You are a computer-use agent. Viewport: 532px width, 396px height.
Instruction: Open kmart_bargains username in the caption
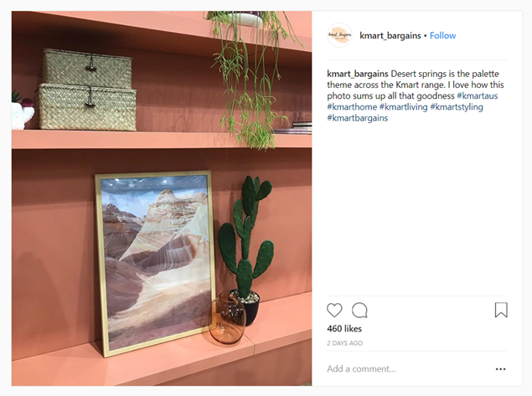point(358,74)
